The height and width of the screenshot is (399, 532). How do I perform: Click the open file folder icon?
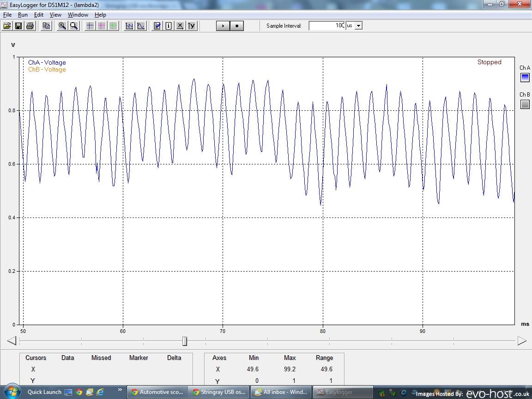point(7,26)
